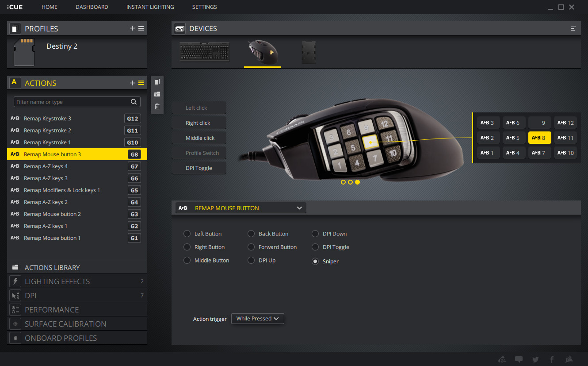Open the Profiles panel menu icon
Screen dimensions: 588x366
(141, 28)
